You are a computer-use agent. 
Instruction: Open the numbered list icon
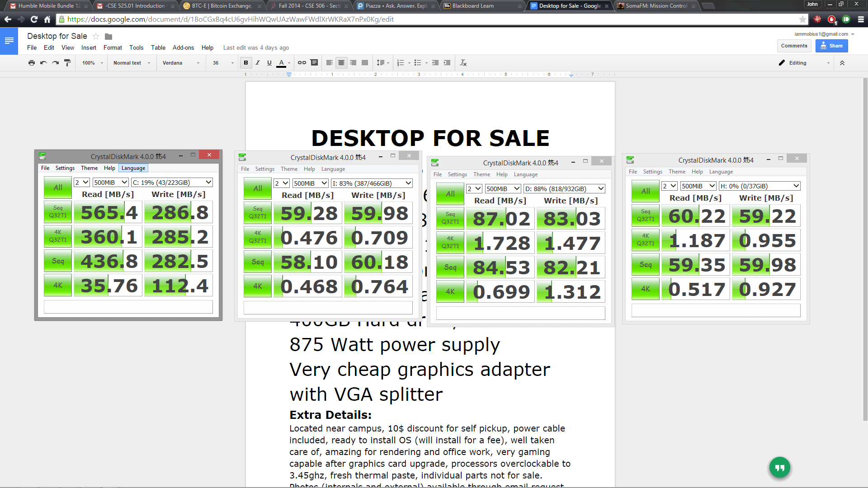401,63
